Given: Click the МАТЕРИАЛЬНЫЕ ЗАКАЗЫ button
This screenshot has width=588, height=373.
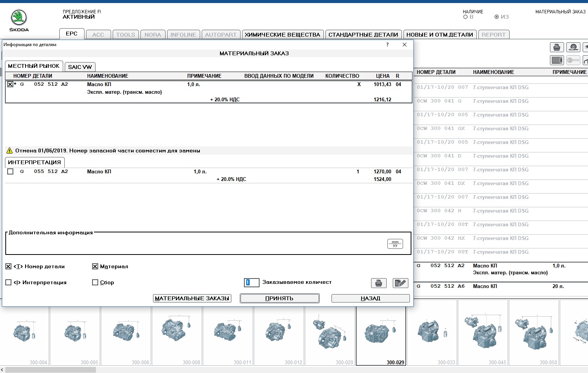Looking at the screenshot, I should click(192, 298).
